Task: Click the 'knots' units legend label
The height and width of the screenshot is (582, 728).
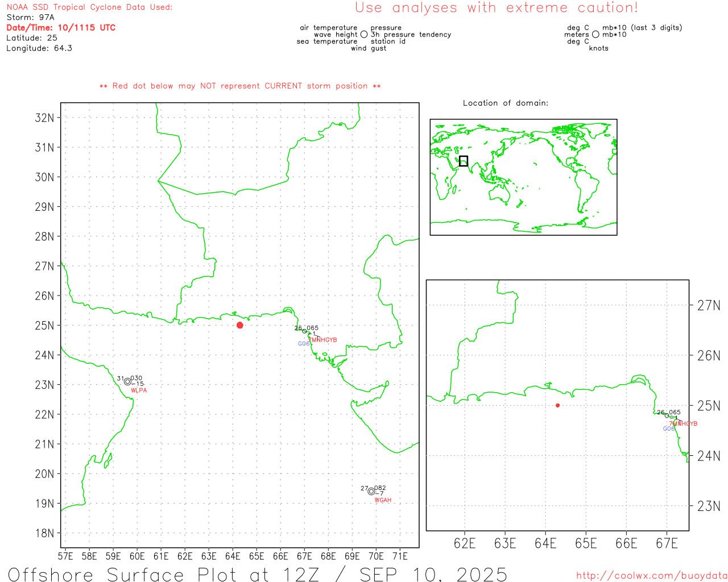Action: [x=598, y=48]
